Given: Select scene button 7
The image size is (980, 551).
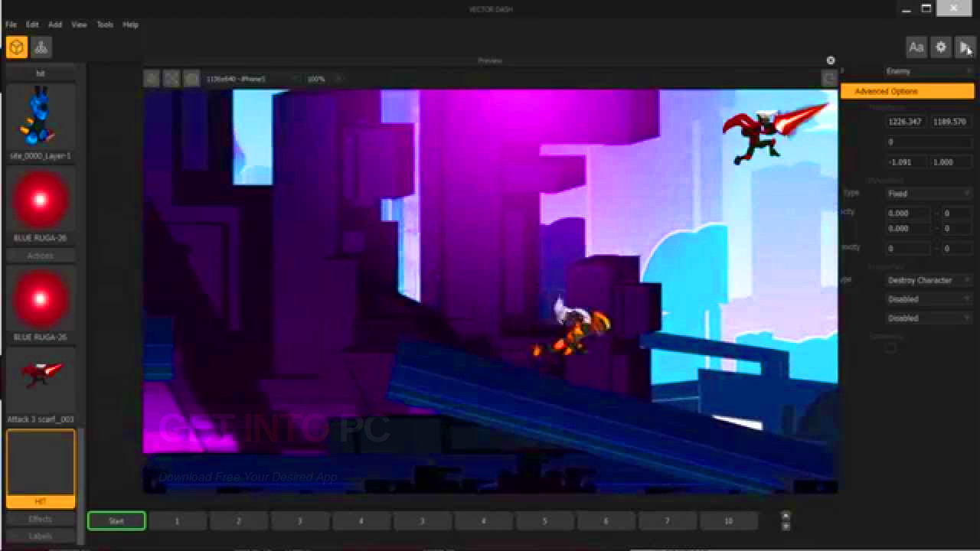Looking at the screenshot, I should point(667,521).
